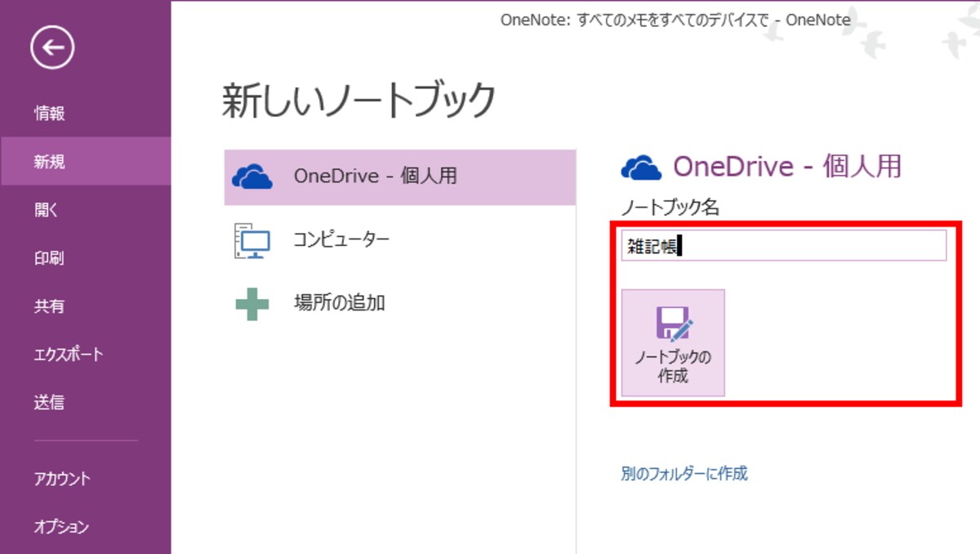
Task: Open オプション (Options) dialog
Action: 61,527
